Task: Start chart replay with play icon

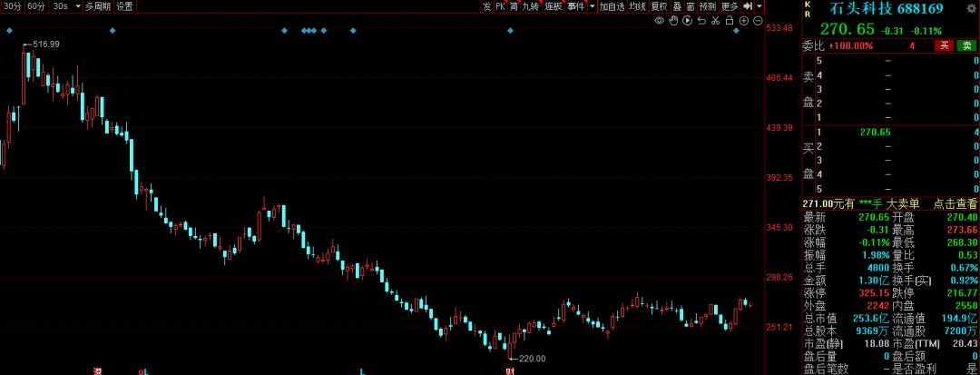Action: pyautogui.click(x=688, y=21)
